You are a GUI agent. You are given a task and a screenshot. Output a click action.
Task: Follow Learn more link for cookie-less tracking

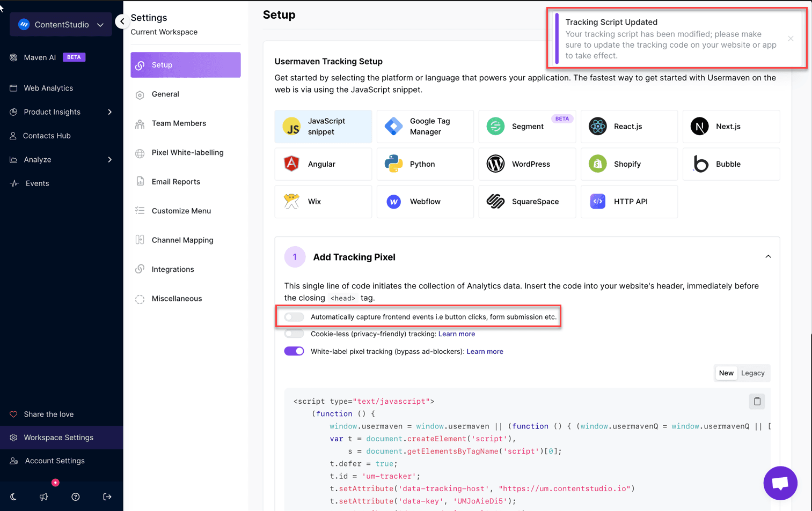point(457,334)
